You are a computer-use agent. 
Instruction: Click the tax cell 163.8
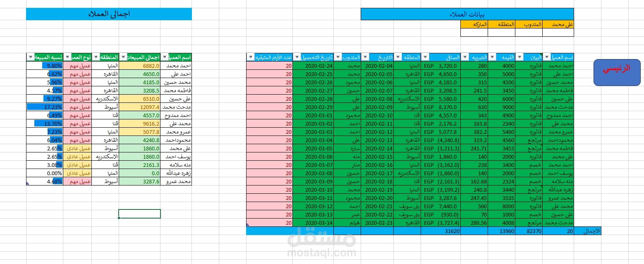tap(474, 124)
